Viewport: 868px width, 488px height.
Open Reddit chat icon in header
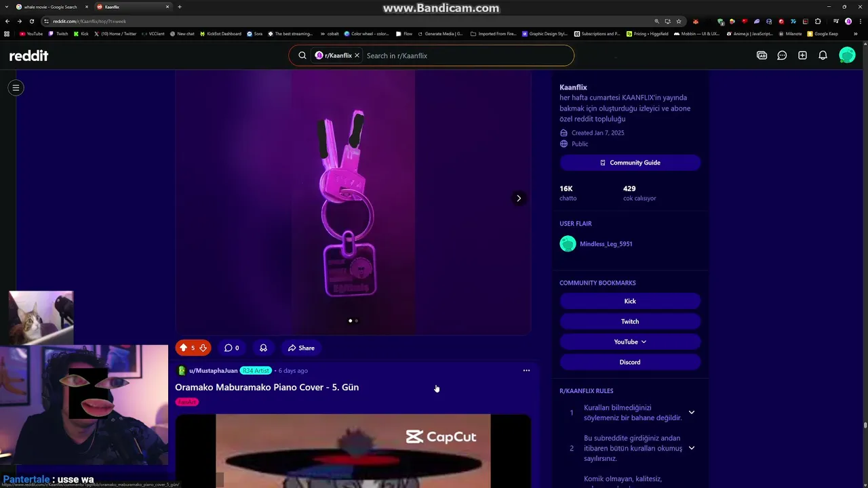click(782, 56)
